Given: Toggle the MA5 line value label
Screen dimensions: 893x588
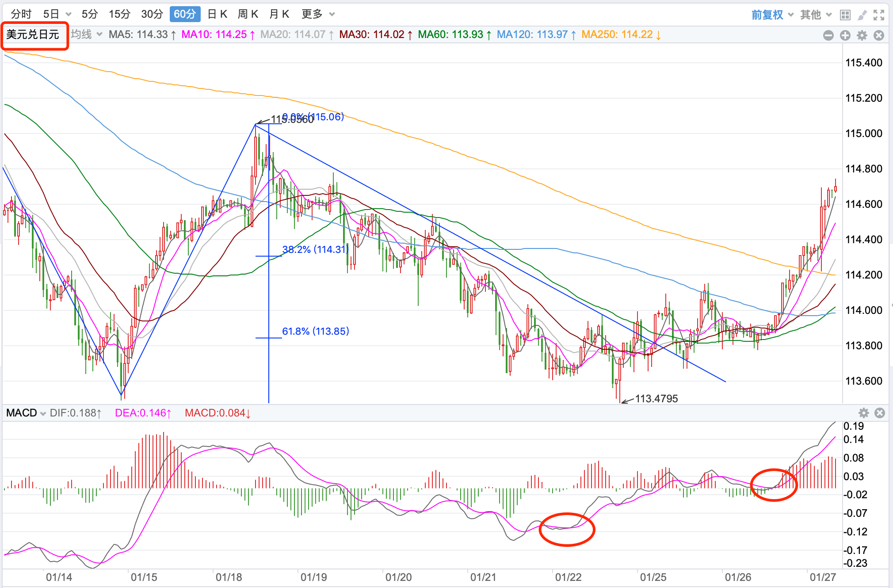Looking at the screenshot, I should click(x=143, y=34).
